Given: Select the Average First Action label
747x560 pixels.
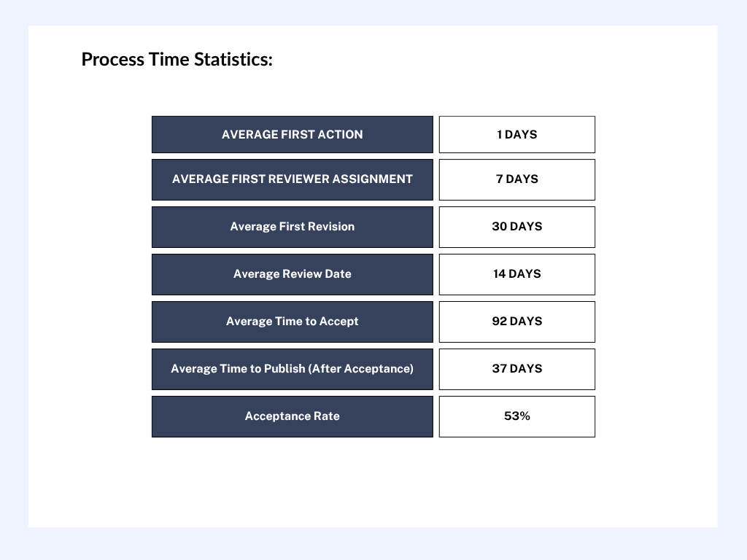Looking at the screenshot, I should click(x=293, y=134).
